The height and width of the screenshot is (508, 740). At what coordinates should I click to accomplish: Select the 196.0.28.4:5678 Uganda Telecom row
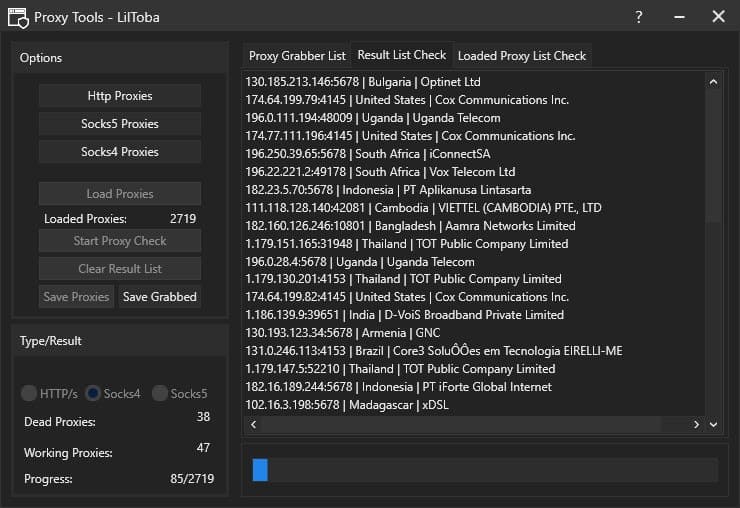(x=474, y=261)
